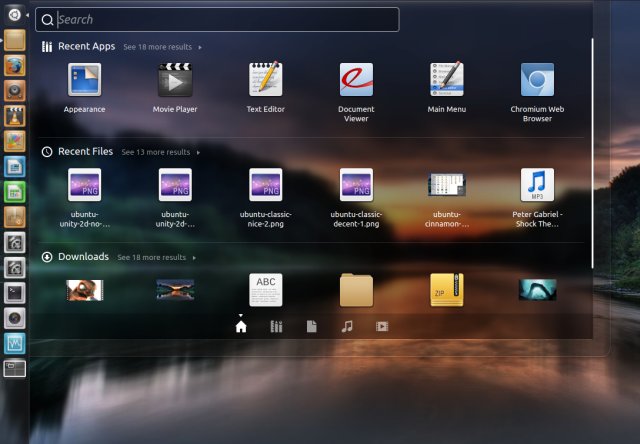Open the ZIP archive in Downloads
The height and width of the screenshot is (444, 640).
[447, 290]
